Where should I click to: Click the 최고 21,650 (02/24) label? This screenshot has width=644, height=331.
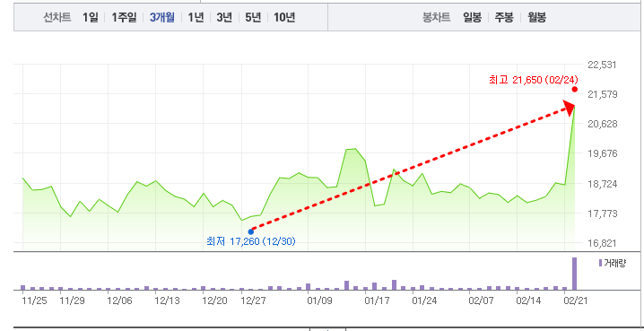click(534, 79)
